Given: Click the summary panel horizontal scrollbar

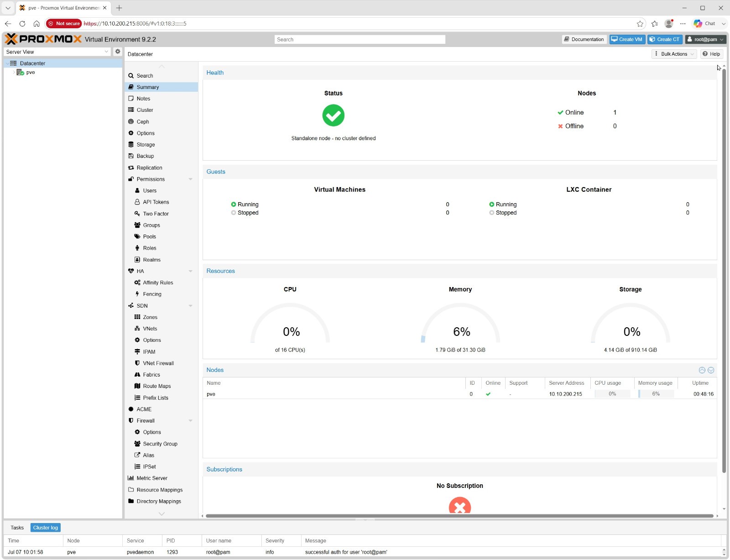Looking at the screenshot, I should click(459, 516).
